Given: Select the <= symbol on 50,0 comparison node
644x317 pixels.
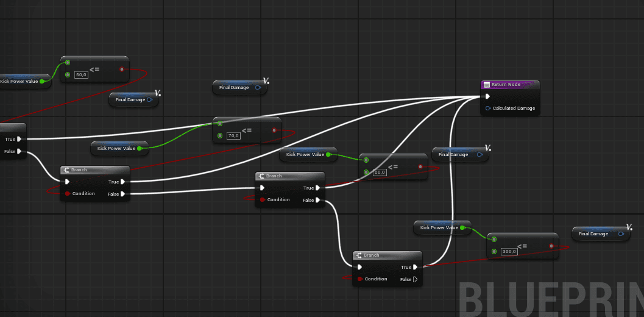Looking at the screenshot, I should click(x=94, y=69).
